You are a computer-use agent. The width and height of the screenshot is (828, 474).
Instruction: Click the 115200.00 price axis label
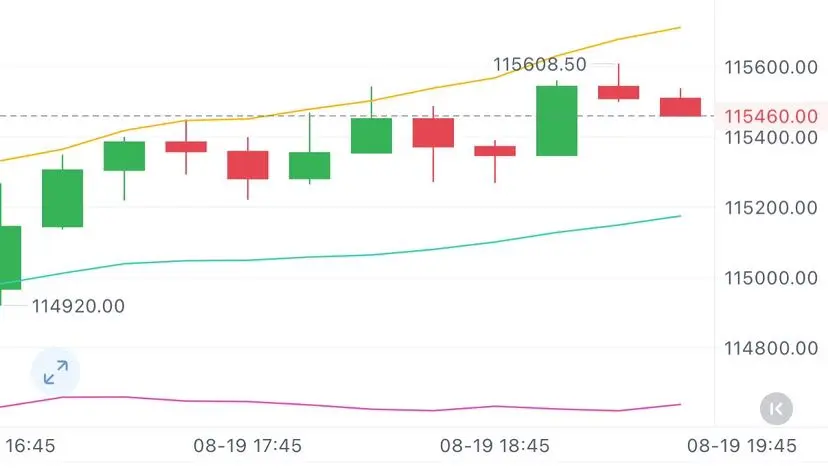tap(771, 208)
